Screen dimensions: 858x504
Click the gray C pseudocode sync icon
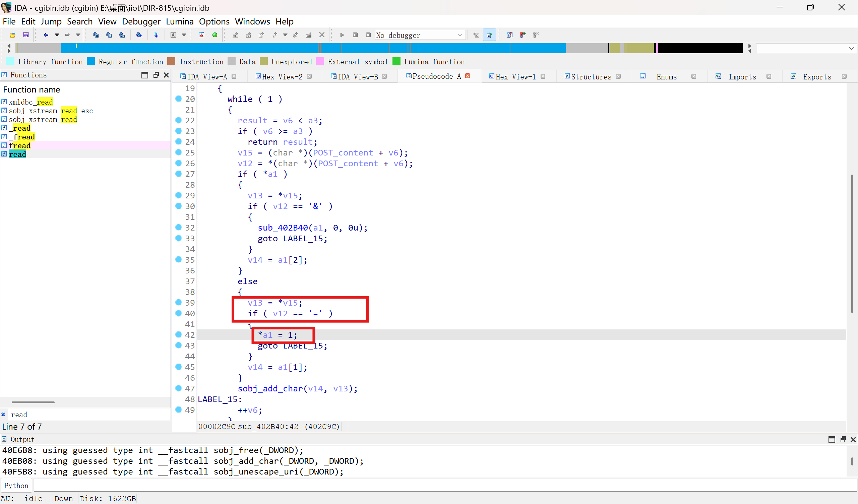pyautogui.click(x=476, y=35)
